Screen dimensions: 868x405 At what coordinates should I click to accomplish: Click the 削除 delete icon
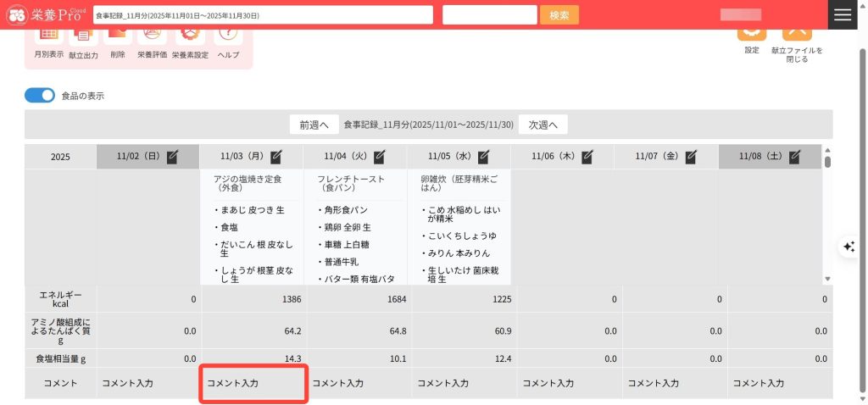pos(117,36)
